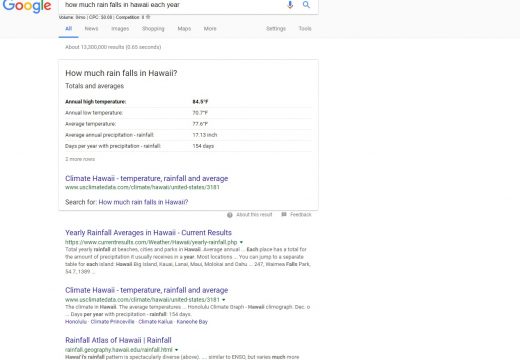Click the microphone voice search icon
The image size is (520, 360).
[x=290, y=5]
